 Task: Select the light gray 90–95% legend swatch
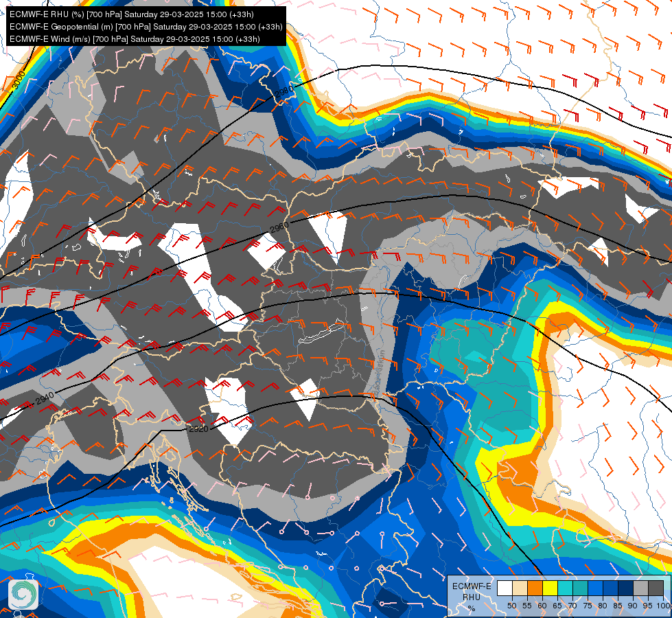click(x=640, y=588)
